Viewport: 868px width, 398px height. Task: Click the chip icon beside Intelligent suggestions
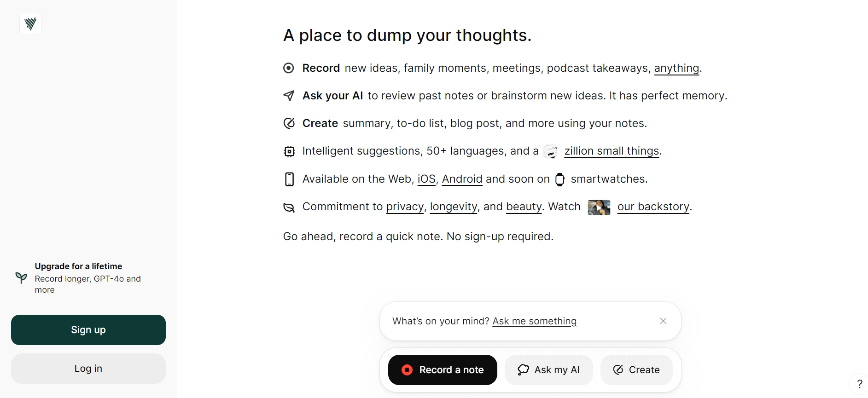coord(289,151)
